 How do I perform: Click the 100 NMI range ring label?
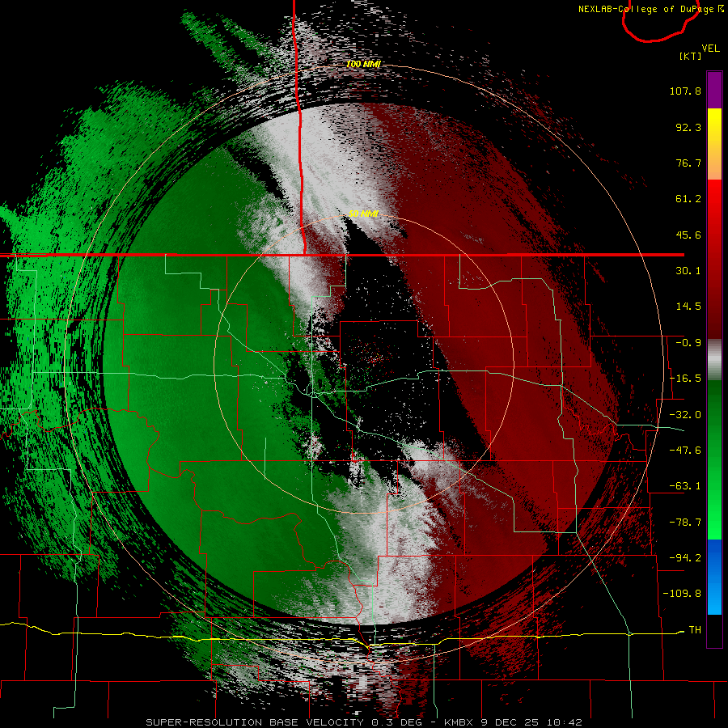[x=363, y=64]
